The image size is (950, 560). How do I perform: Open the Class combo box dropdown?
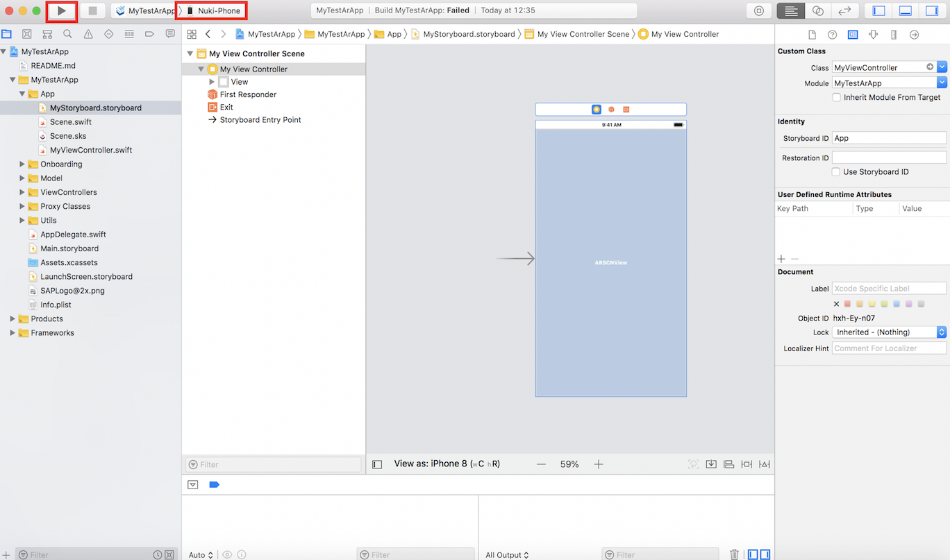(x=942, y=67)
